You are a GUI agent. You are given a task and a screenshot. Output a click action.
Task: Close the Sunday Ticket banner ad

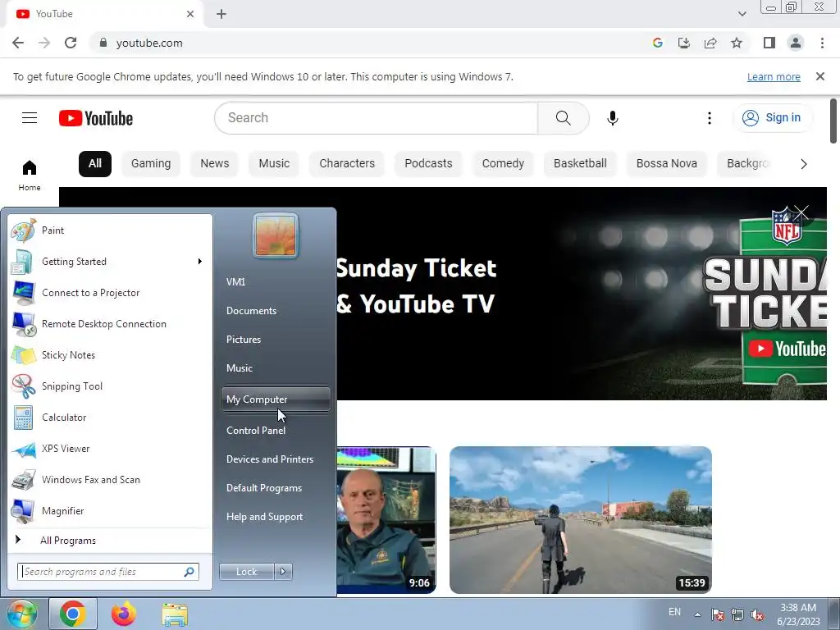[x=801, y=213]
